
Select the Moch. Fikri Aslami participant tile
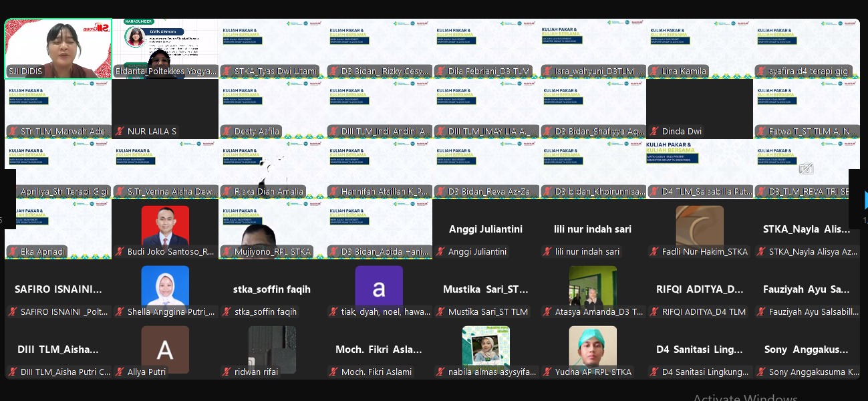[379, 350]
